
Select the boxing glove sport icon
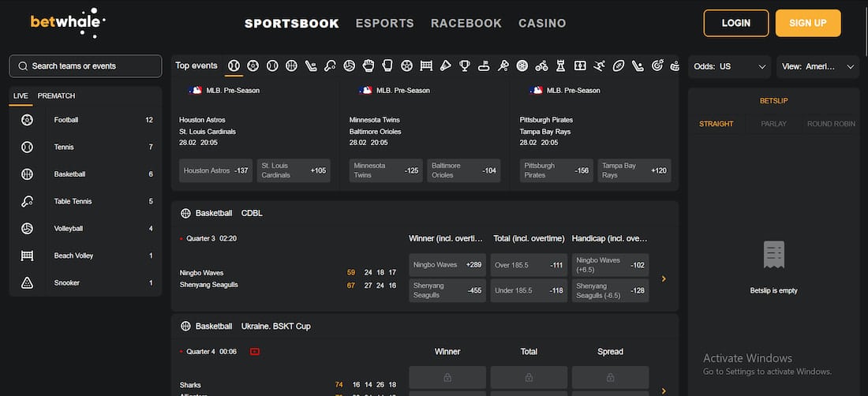point(387,65)
